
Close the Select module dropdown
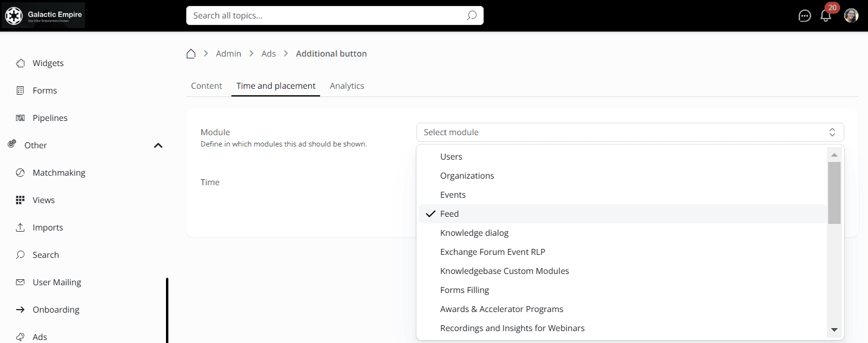832,132
